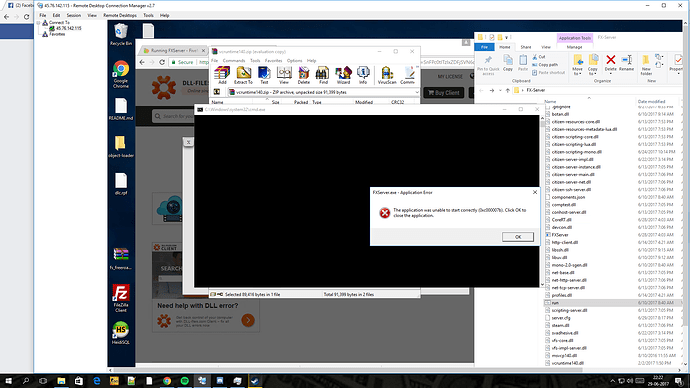Select the HeidiSQL desktop icon
Image resolution: width=690 pixels, height=388 pixels.
point(121,333)
